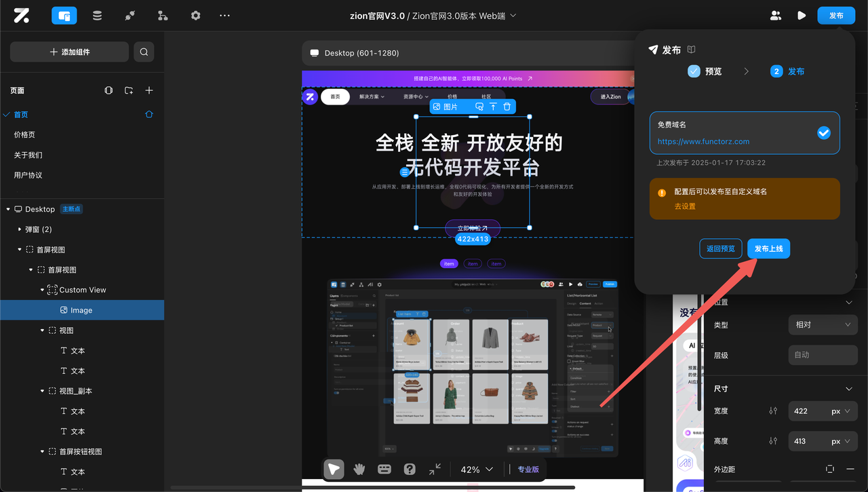
Task: Open the page design (UI) tab icon
Action: pyautogui.click(x=64, y=16)
